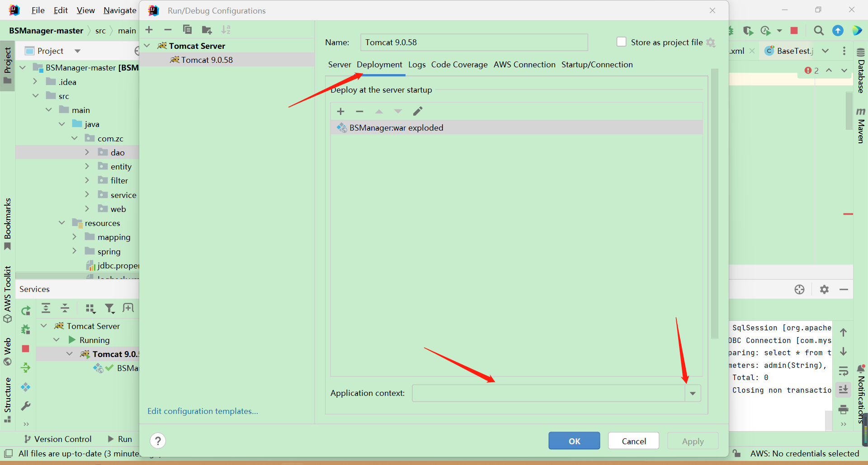The image size is (868, 465).
Task: Click the IDE update arrow icon
Action: click(x=838, y=30)
